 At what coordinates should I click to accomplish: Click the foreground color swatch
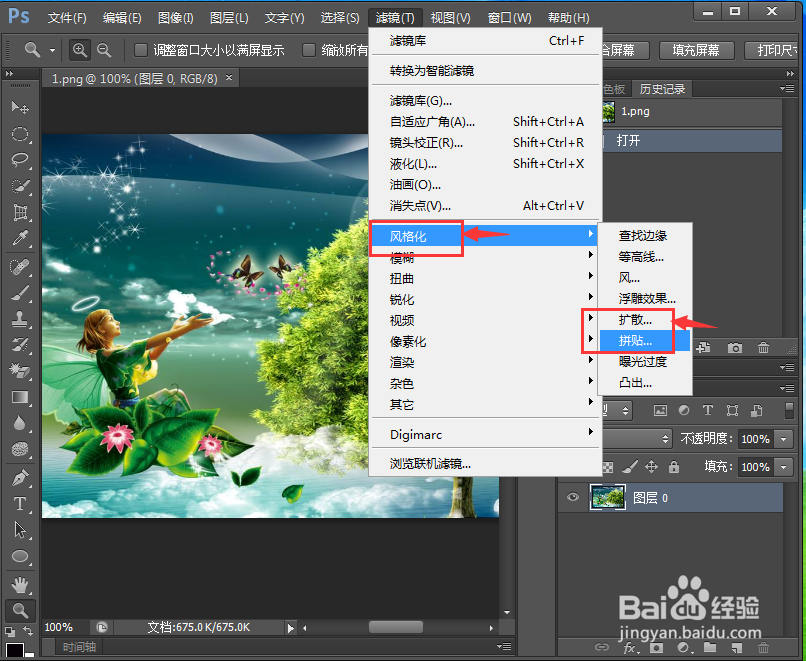pyautogui.click(x=14, y=651)
